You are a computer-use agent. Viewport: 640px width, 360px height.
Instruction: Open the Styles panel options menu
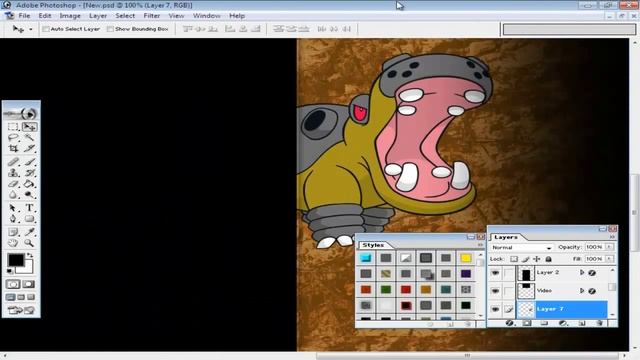480,244
